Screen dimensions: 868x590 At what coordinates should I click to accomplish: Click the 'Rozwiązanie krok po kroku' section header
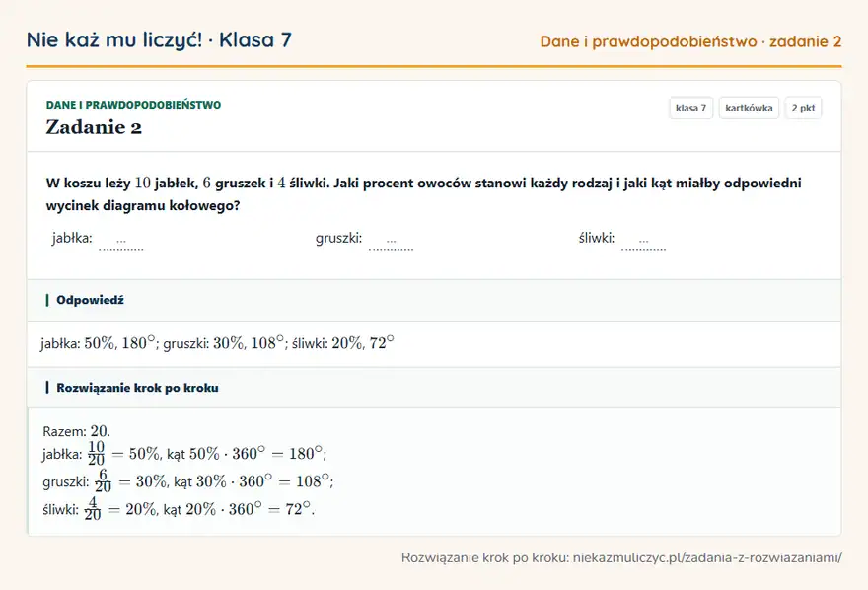434,388
